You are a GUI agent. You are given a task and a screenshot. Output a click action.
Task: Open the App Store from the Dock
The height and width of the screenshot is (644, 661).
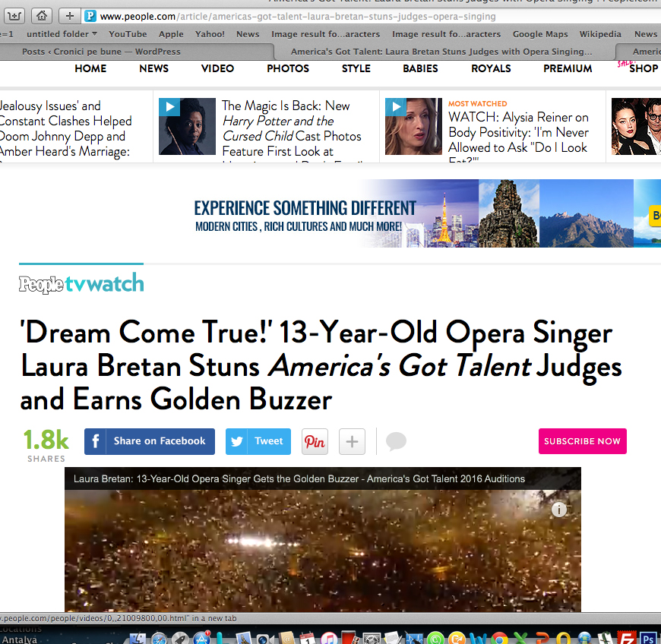pyautogui.click(x=202, y=639)
